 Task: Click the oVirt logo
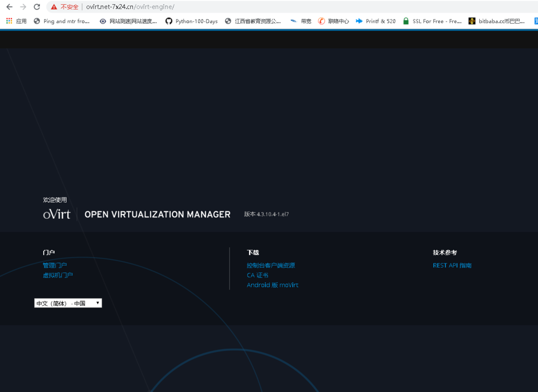(57, 214)
